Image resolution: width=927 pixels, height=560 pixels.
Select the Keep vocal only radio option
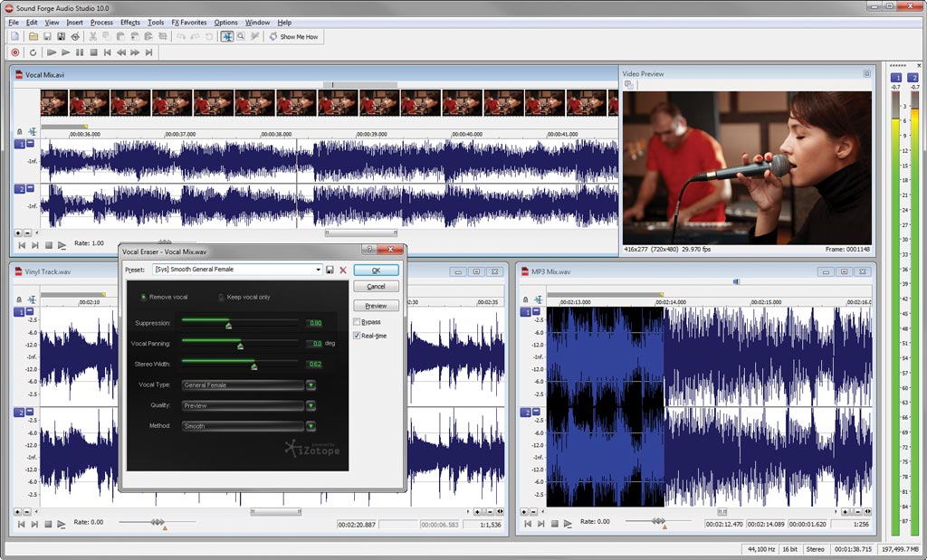point(222,297)
